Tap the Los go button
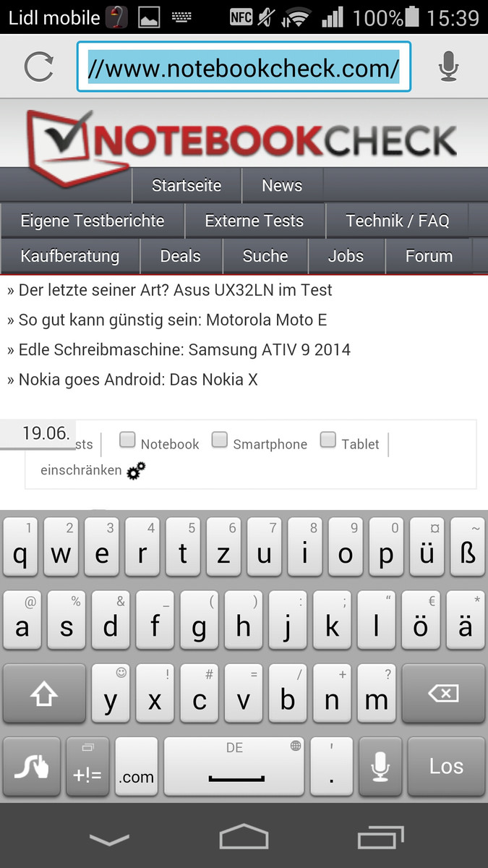The image size is (488, 868). [446, 767]
